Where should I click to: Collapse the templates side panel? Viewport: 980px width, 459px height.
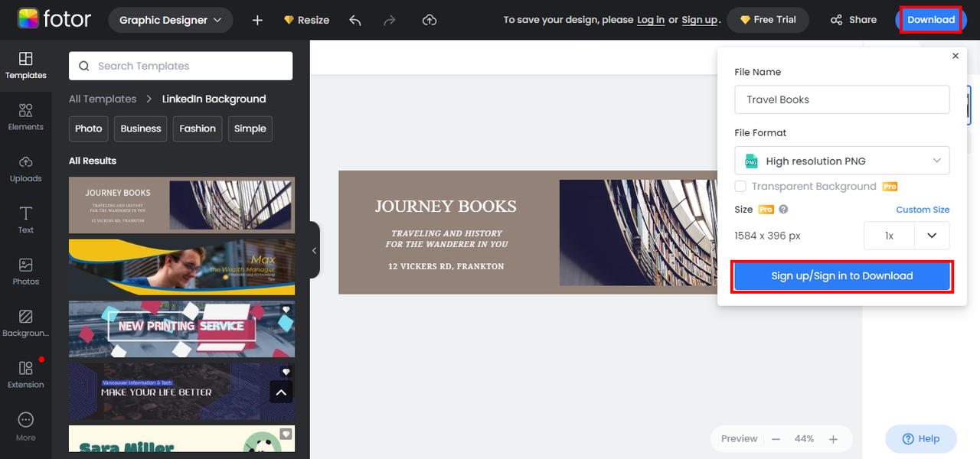click(x=314, y=250)
